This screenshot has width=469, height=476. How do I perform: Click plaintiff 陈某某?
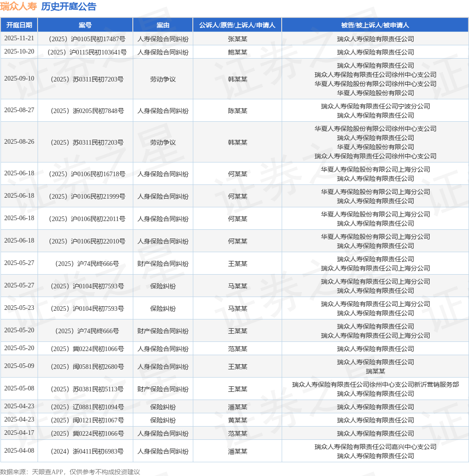[x=238, y=111]
